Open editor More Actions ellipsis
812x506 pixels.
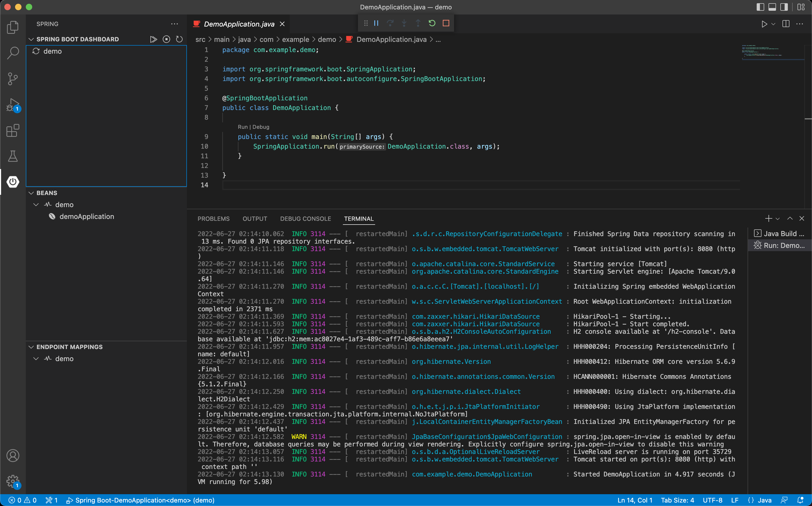pyautogui.click(x=800, y=24)
